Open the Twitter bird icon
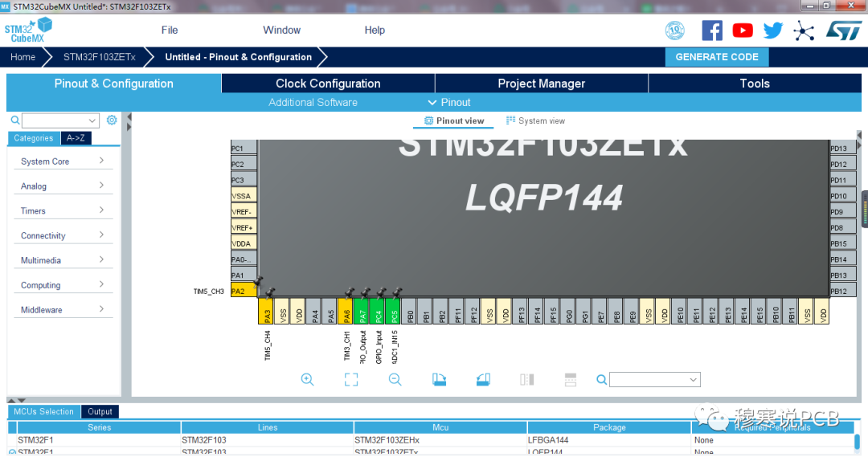This screenshot has height=457, width=868. pyautogui.click(x=773, y=31)
